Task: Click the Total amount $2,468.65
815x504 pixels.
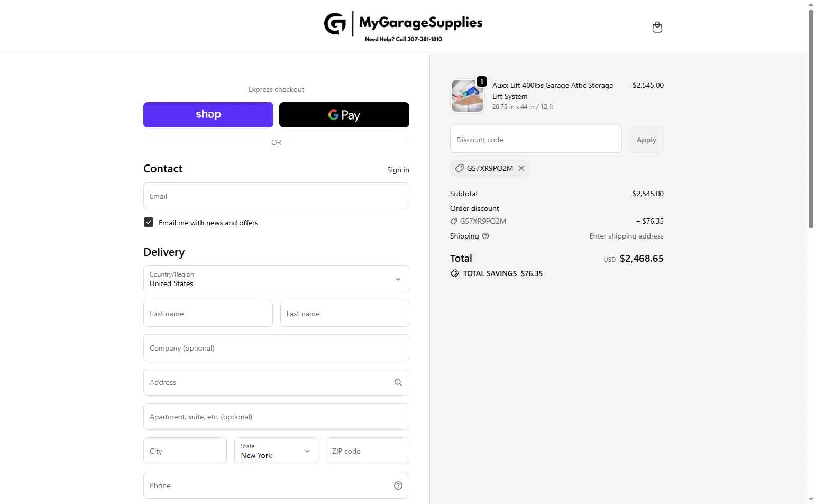Action: point(642,259)
